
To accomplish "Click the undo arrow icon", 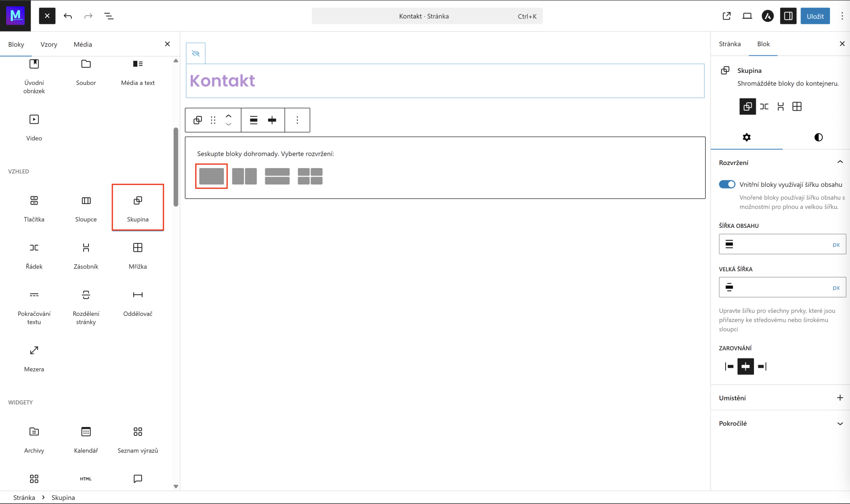I will [68, 16].
